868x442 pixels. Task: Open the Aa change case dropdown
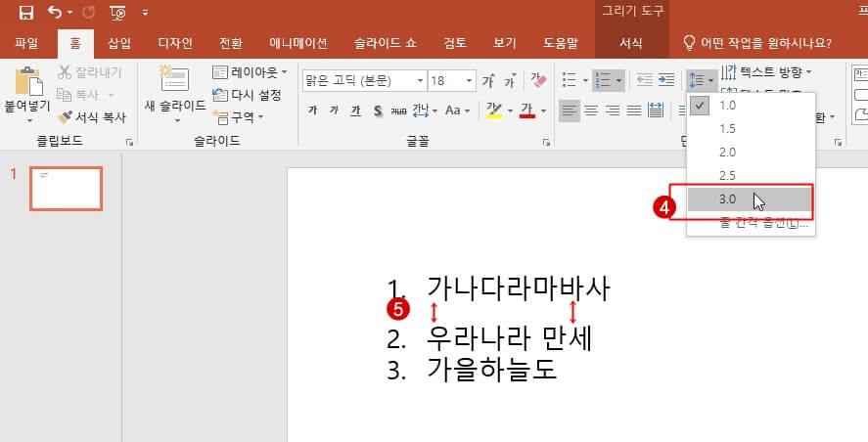[x=457, y=110]
